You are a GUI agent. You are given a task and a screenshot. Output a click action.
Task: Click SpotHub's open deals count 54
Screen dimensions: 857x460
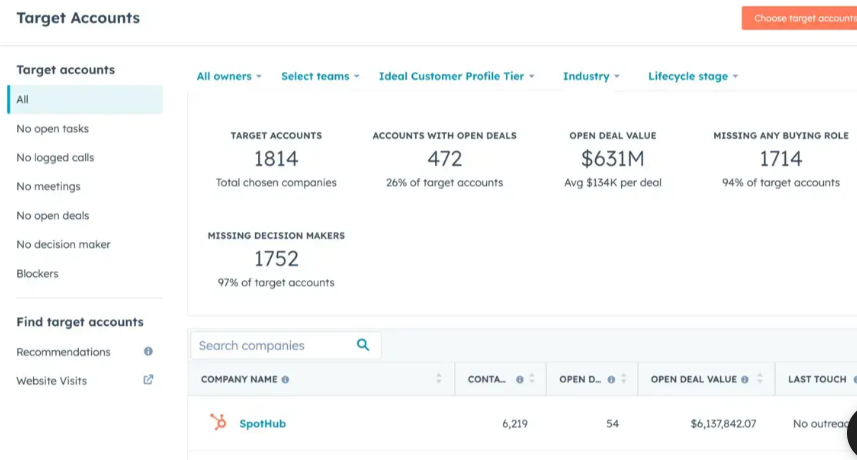point(612,423)
